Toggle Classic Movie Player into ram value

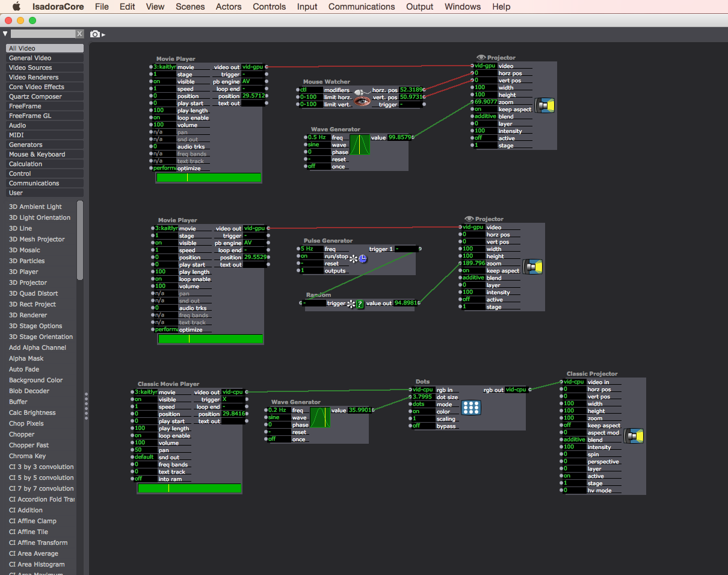[x=145, y=479]
